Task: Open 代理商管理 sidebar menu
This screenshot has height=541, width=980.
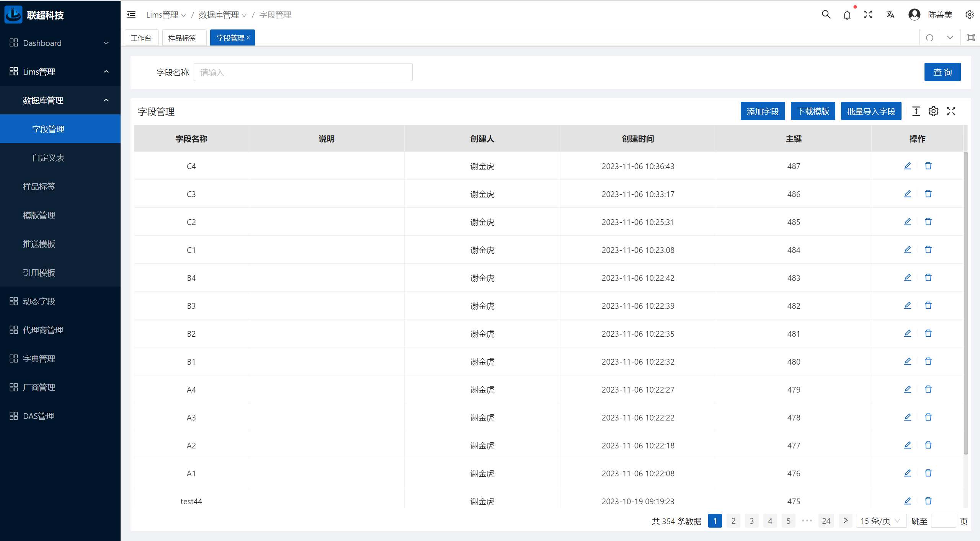Action: pyautogui.click(x=60, y=330)
